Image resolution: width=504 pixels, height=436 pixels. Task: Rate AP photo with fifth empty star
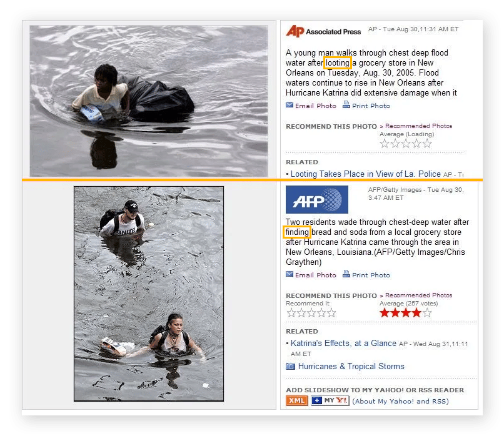(x=427, y=144)
